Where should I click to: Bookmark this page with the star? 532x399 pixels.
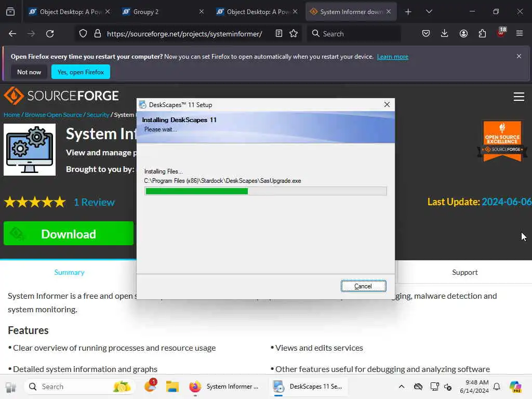(294, 34)
